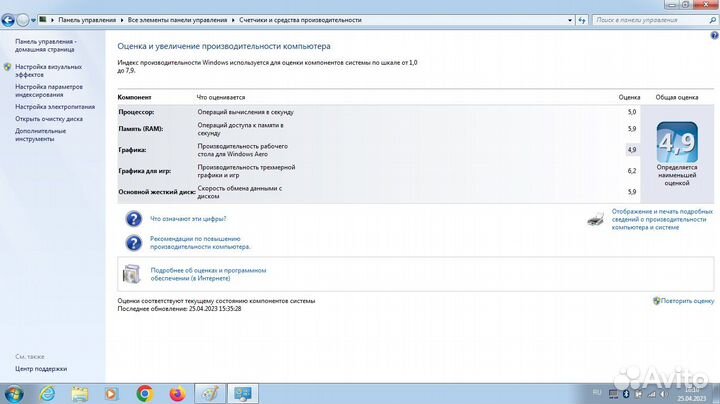Open the recent pages dropdown arrow
Image resolution: width=720 pixels, height=404 pixels.
[x=33, y=21]
